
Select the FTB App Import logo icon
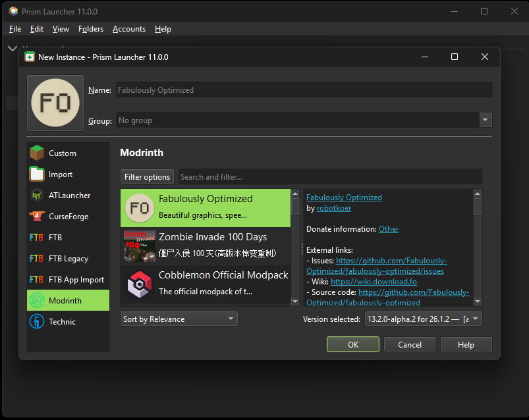point(36,279)
